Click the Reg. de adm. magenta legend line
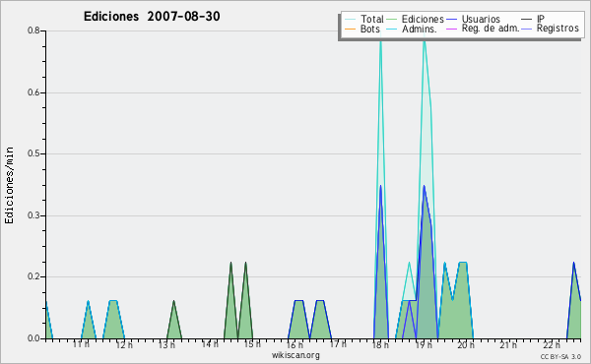The width and height of the screenshot is (591, 364). pos(451,29)
